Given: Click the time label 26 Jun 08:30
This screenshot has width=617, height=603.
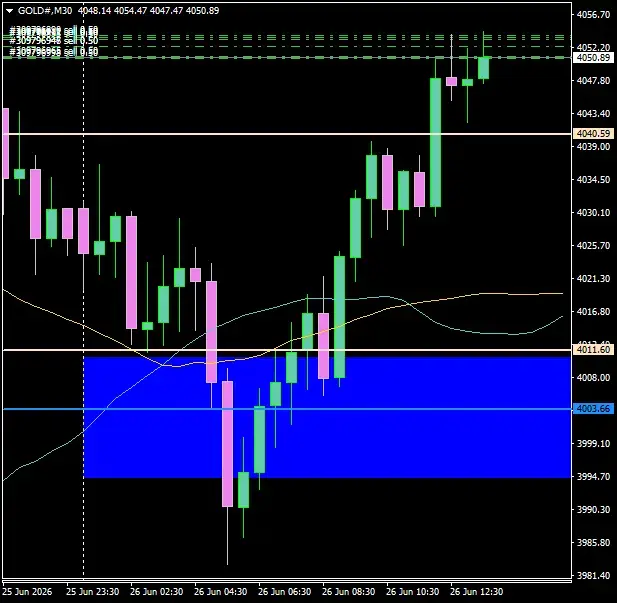Looking at the screenshot, I should [x=348, y=592].
